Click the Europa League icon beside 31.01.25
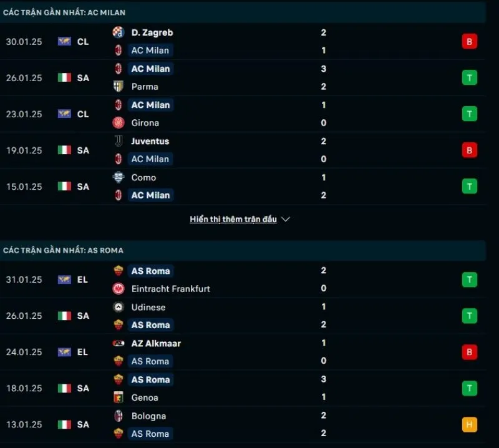 [x=64, y=280]
